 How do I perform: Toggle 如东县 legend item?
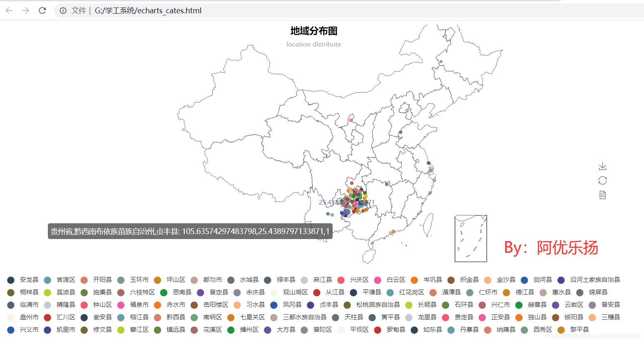point(426,330)
